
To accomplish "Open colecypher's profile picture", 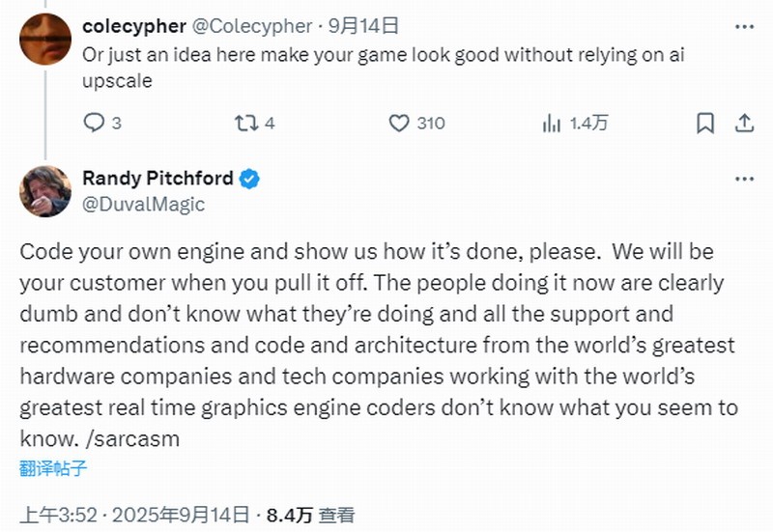I will [45, 41].
